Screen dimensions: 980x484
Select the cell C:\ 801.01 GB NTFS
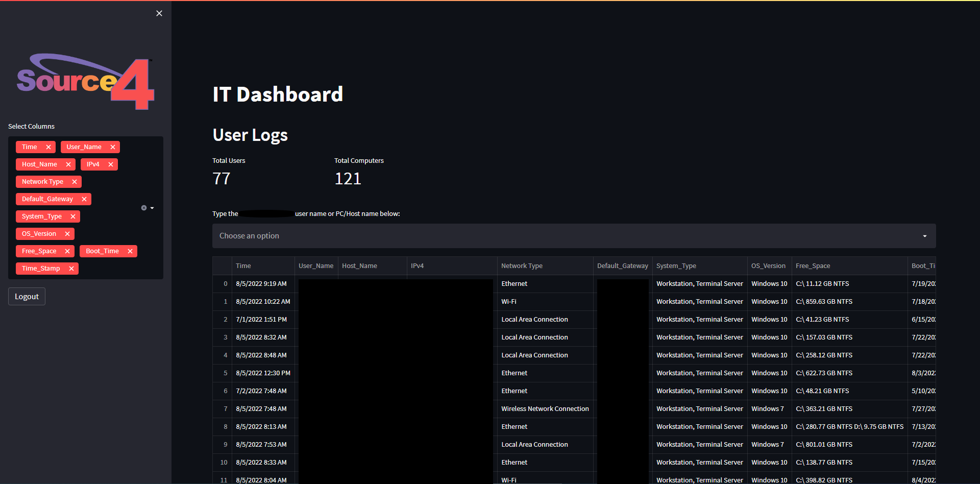pyautogui.click(x=850, y=445)
